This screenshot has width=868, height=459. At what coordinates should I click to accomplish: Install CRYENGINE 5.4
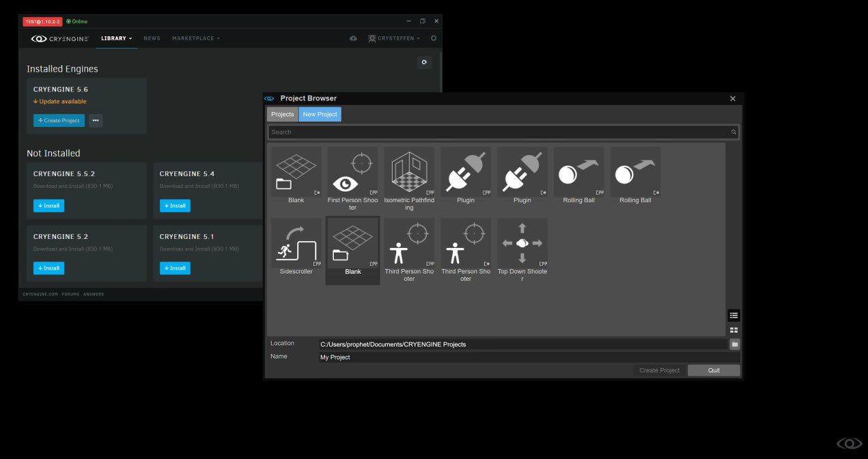175,206
